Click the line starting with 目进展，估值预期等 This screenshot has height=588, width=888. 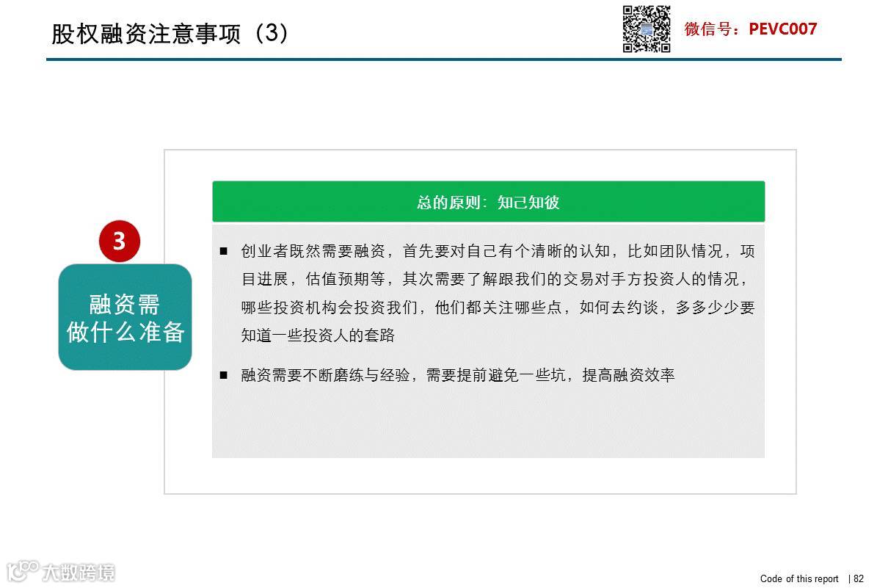click(495, 280)
